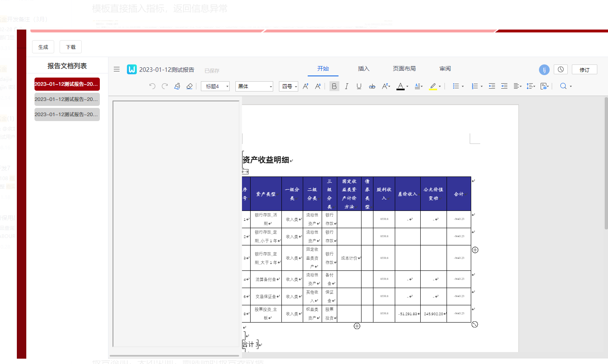Select the second report in the document list
This screenshot has width=608, height=364.
pos(67,99)
